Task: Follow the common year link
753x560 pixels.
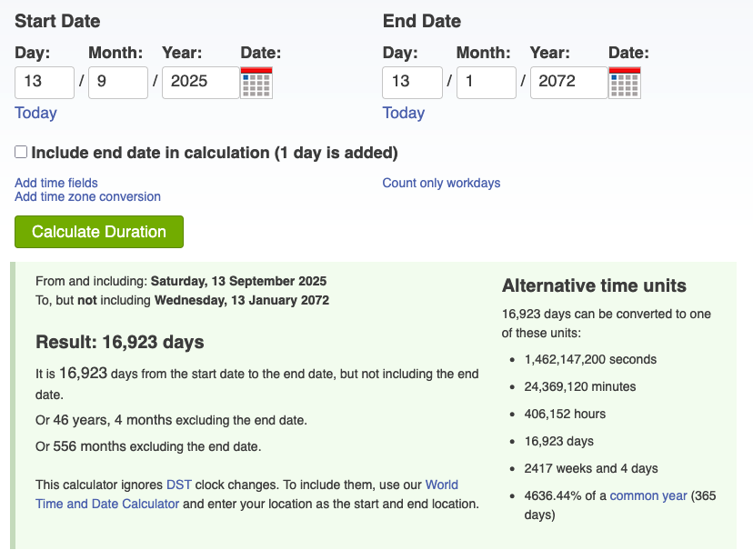Action: point(648,495)
